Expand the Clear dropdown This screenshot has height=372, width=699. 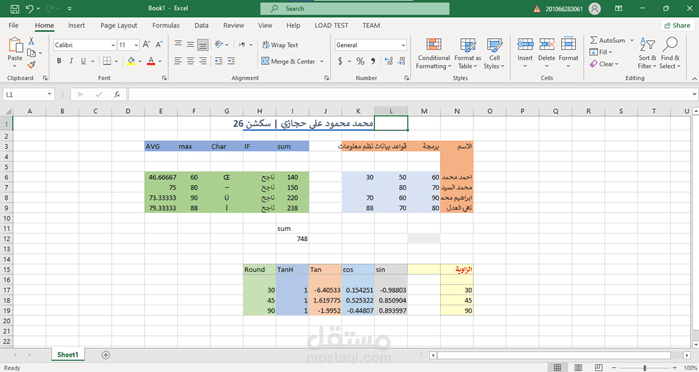(x=617, y=64)
